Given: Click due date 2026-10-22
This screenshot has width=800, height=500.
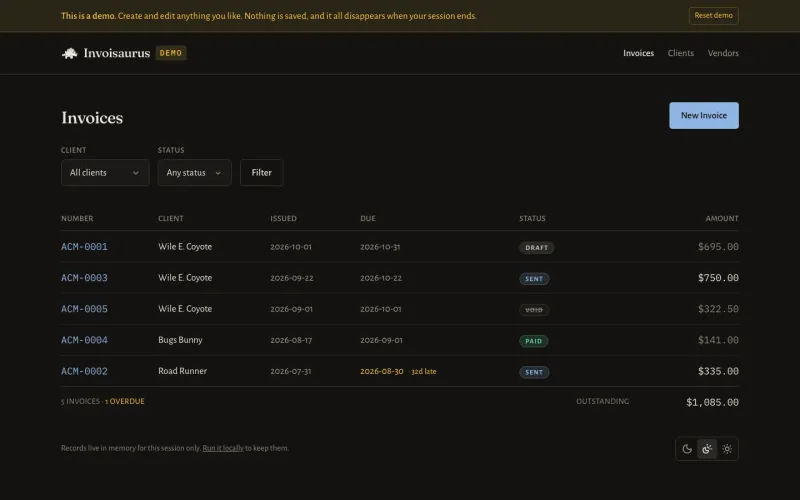Looking at the screenshot, I should coord(381,278).
